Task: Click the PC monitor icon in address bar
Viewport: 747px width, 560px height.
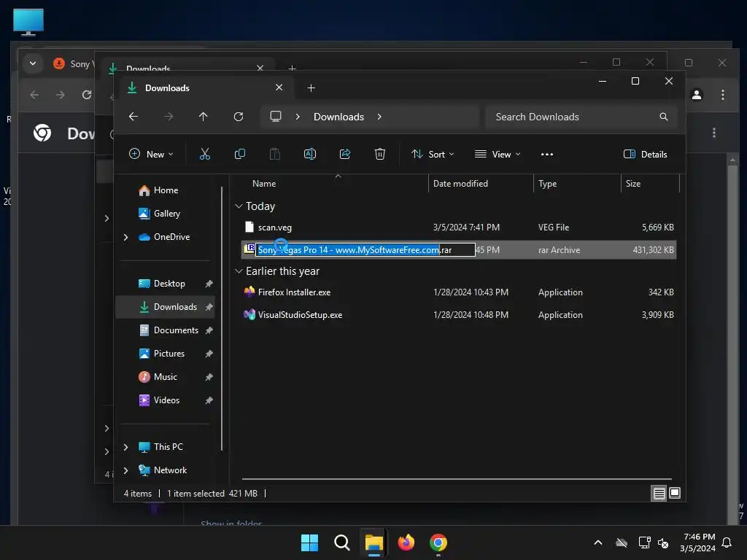Action: tap(276, 117)
